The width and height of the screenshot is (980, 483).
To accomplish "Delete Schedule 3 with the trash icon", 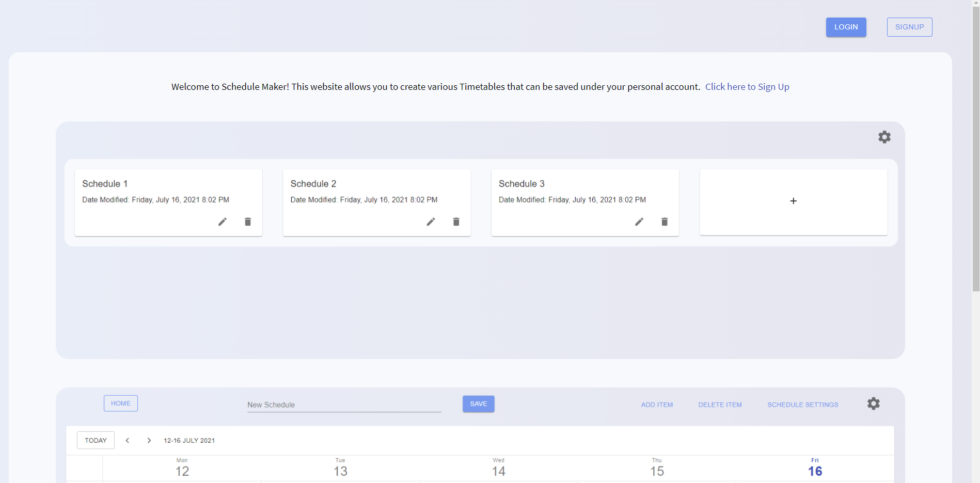I will pyautogui.click(x=665, y=222).
